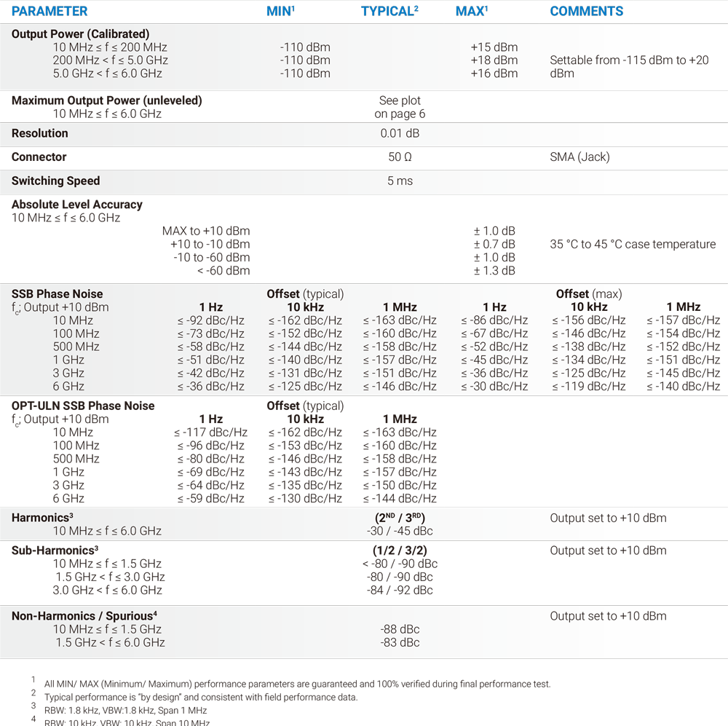The width and height of the screenshot is (728, 726).
Task: Select the TYPICAL column header
Action: coord(389,12)
